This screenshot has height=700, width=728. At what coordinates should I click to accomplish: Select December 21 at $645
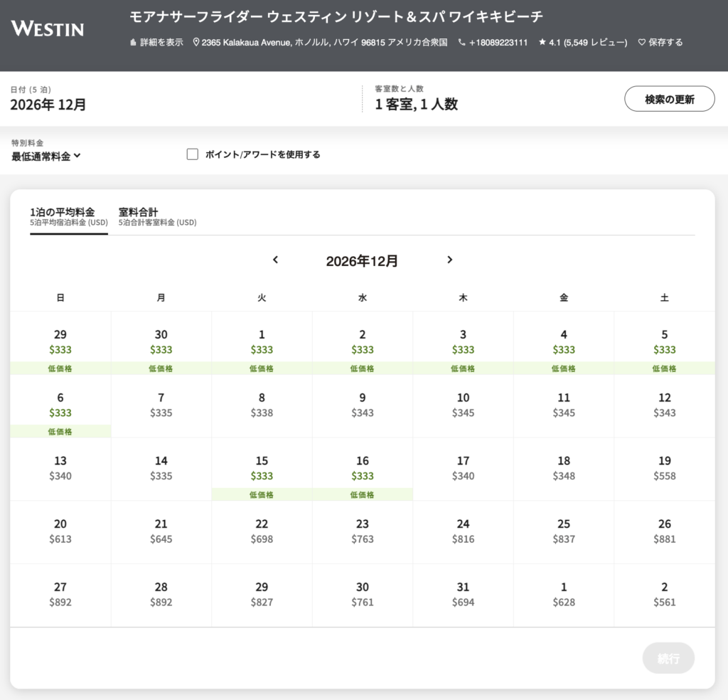(x=161, y=533)
